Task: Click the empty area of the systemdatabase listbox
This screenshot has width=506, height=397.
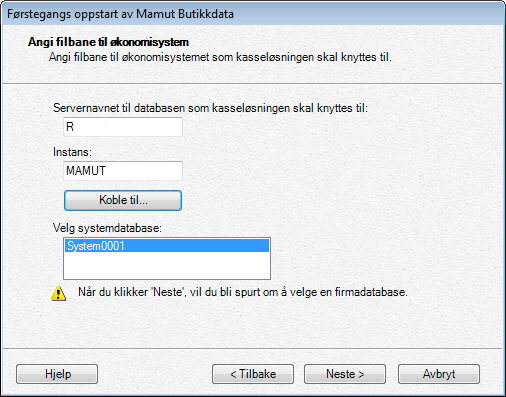Action: tap(167, 265)
